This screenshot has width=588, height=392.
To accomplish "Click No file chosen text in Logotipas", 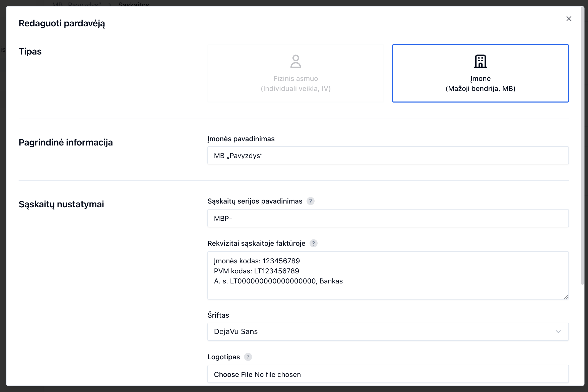I will coord(277,374).
